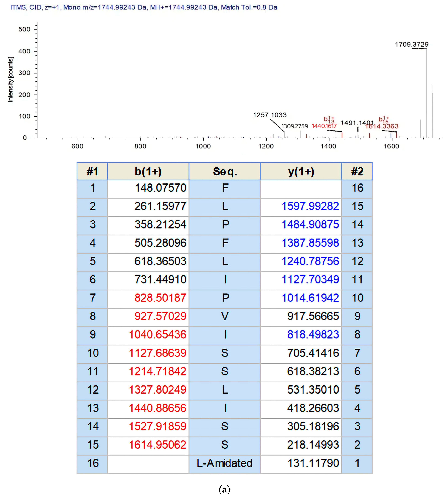
Task: Click b-ion value 828.50187
Action: pyautogui.click(x=160, y=298)
